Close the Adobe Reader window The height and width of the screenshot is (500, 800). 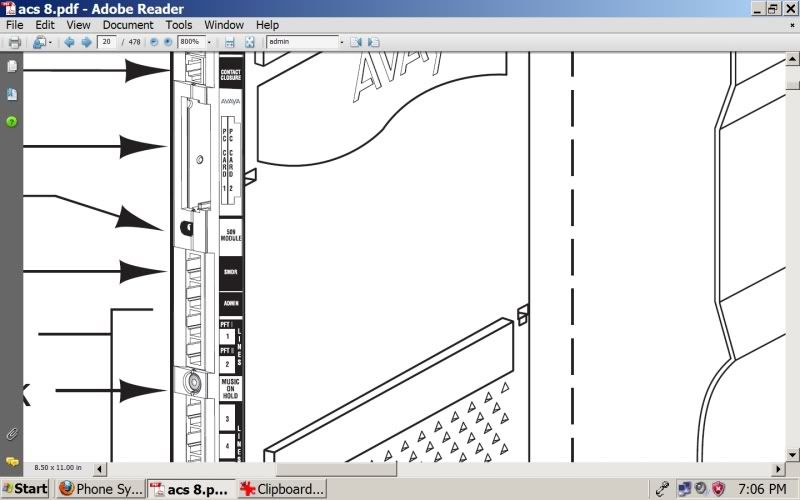[790, 9]
